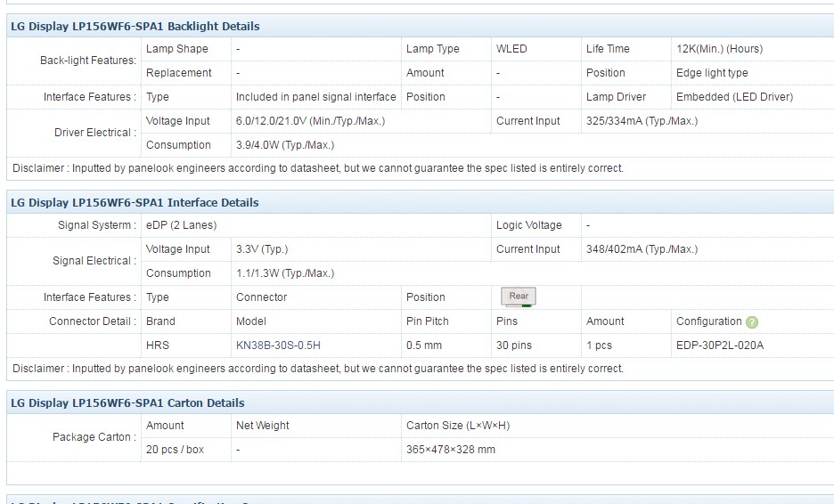
Task: Select the WLED lamp type value
Action: (x=511, y=49)
